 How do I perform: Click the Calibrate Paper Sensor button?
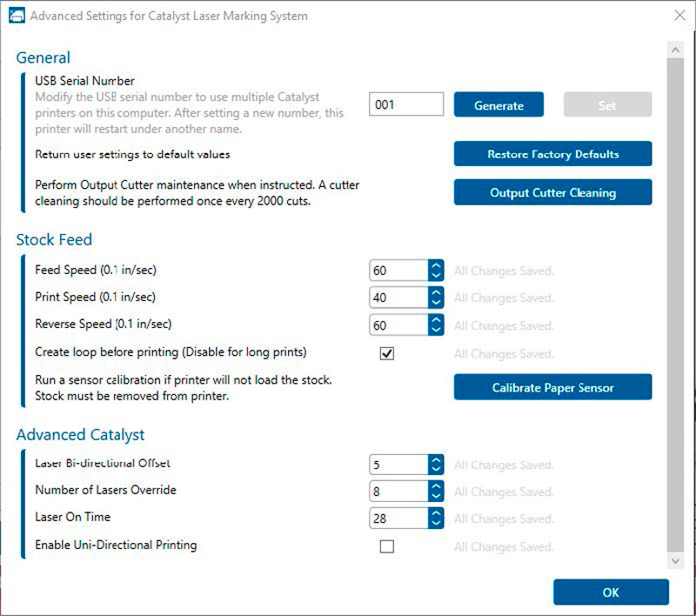[x=552, y=387]
